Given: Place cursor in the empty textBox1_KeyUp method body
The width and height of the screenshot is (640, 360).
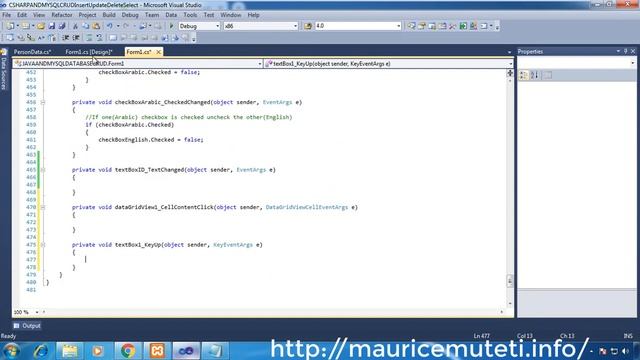Looking at the screenshot, I should point(86,260).
